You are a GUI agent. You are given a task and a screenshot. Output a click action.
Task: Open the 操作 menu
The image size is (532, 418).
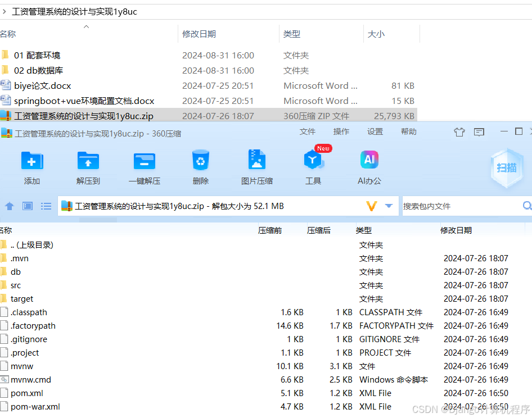(341, 131)
